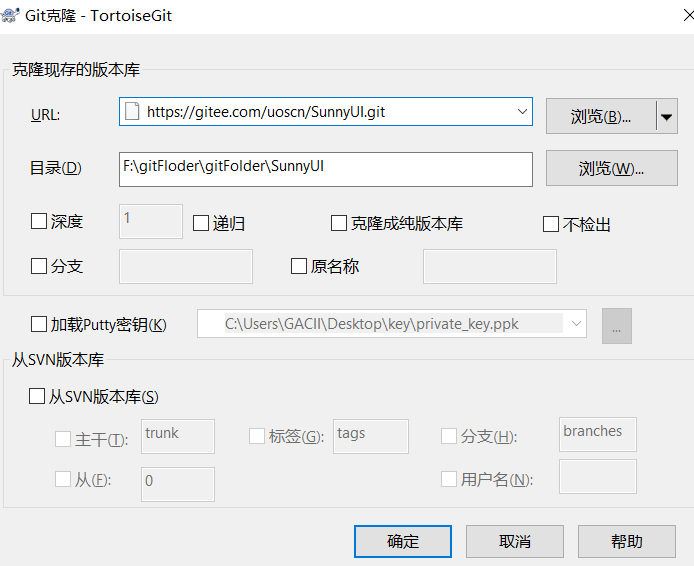
Task: Confirm the clone with 确定
Action: tap(403, 541)
